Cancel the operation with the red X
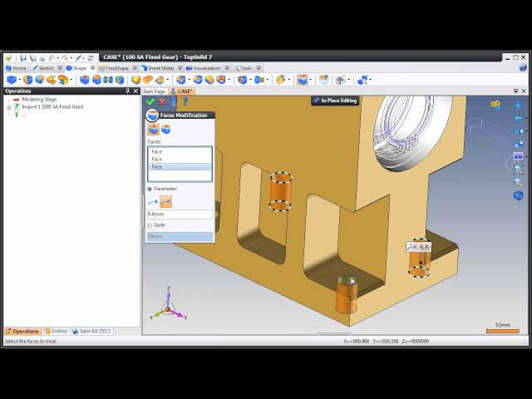This screenshot has height=399, width=532. coord(162,101)
